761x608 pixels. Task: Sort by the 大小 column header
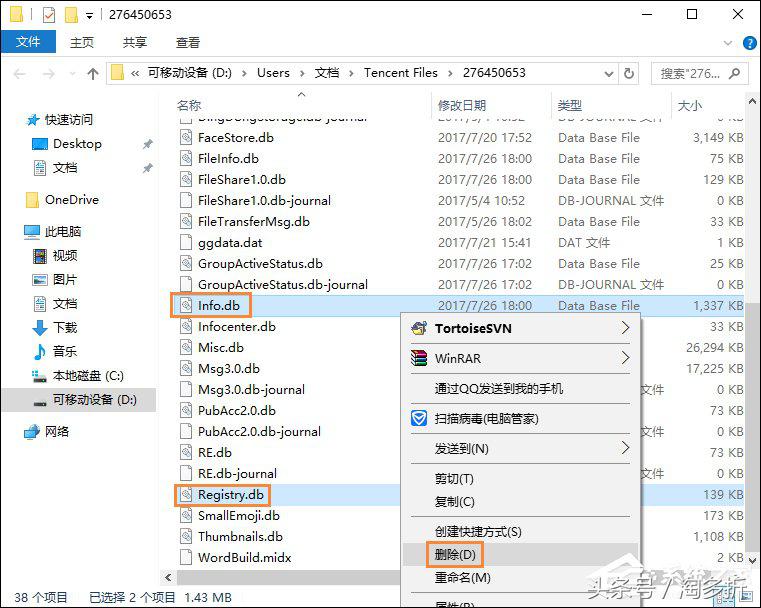point(689,105)
